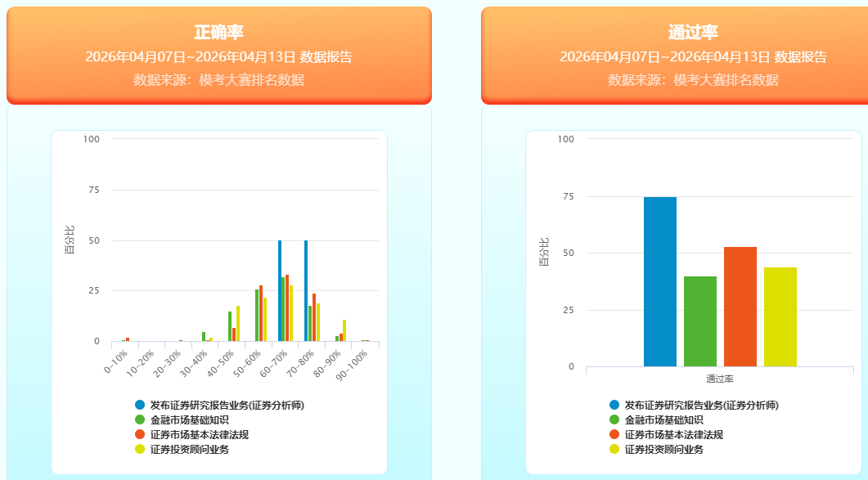The width and height of the screenshot is (868, 480).
Task: Click the 通过率 x-axis label under bars
Action: tap(720, 379)
